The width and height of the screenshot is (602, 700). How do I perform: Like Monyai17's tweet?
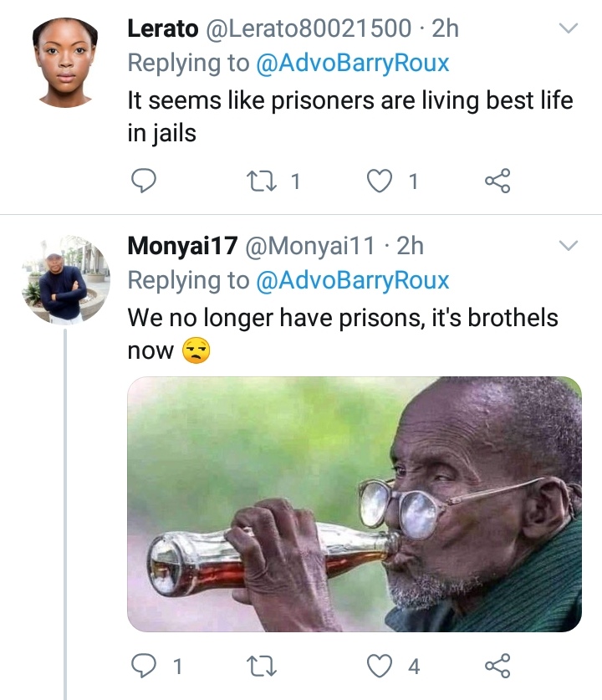pos(380,666)
